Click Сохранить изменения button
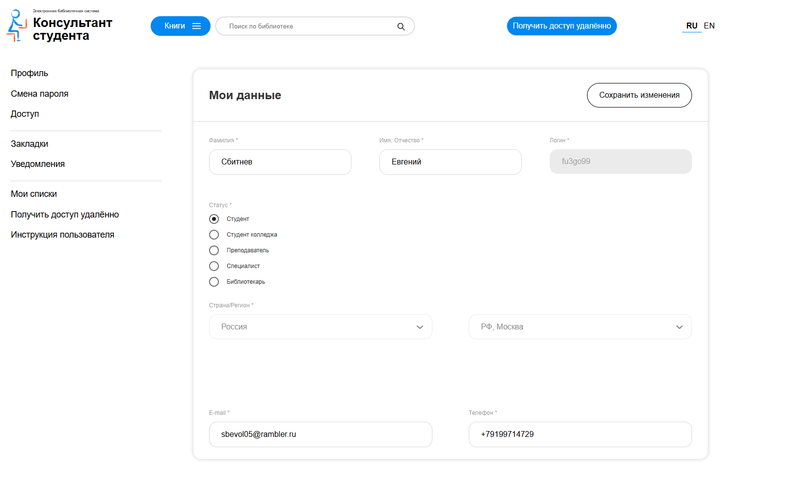Screen dimensions: 800x487 coord(639,95)
